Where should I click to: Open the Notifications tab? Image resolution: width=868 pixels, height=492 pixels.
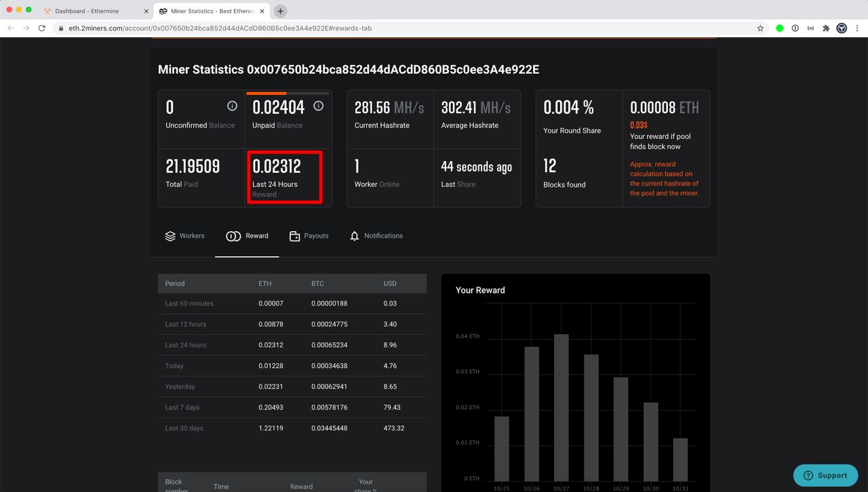click(376, 236)
